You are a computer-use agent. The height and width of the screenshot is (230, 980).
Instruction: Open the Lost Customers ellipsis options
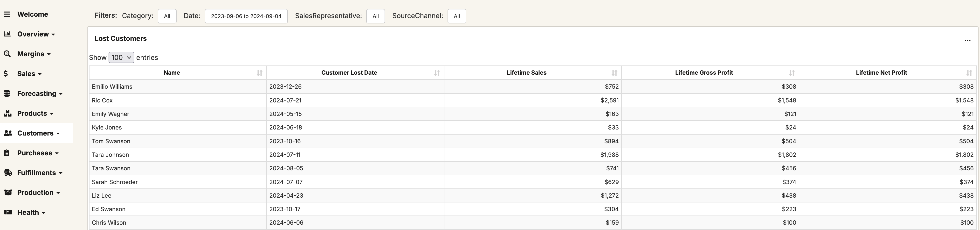pos(967,40)
